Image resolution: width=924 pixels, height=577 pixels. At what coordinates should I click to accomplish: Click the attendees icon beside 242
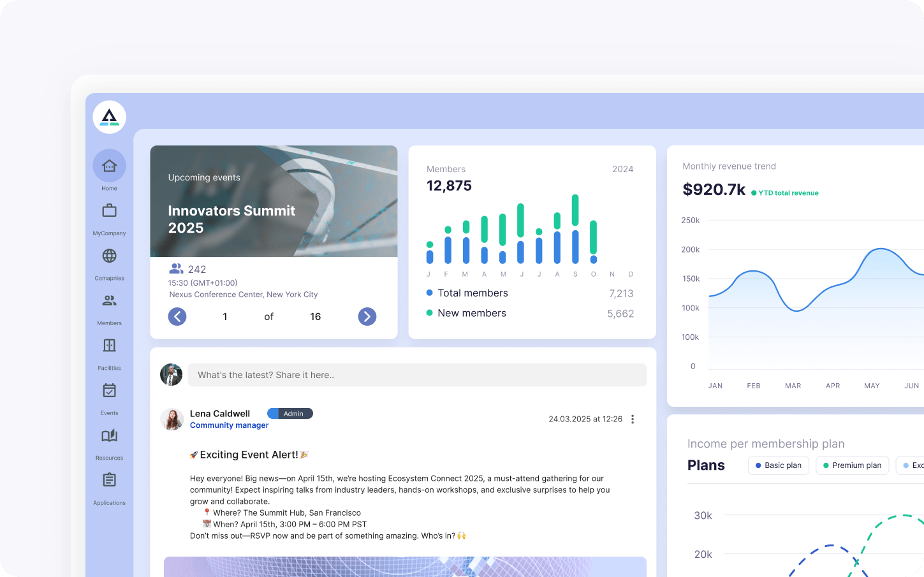coord(176,268)
